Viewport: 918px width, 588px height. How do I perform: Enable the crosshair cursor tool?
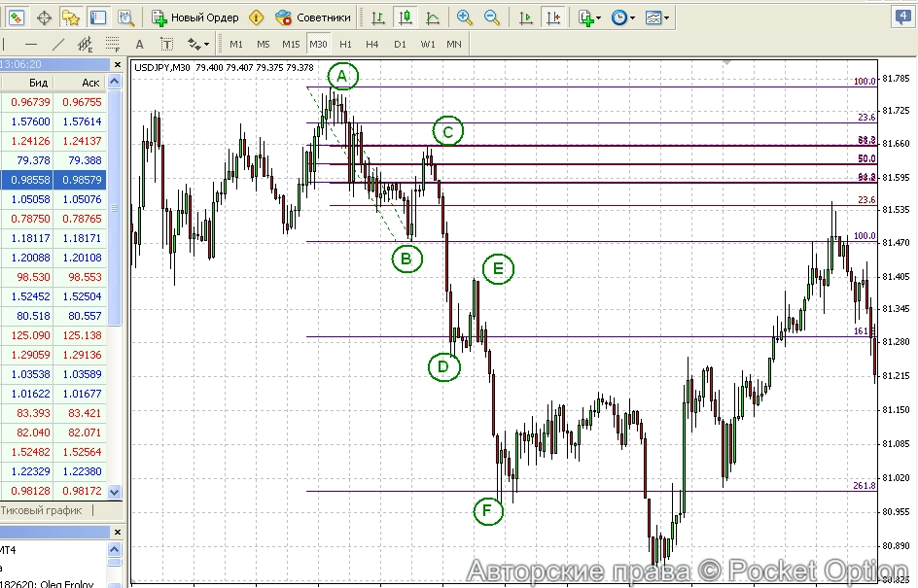tap(44, 17)
